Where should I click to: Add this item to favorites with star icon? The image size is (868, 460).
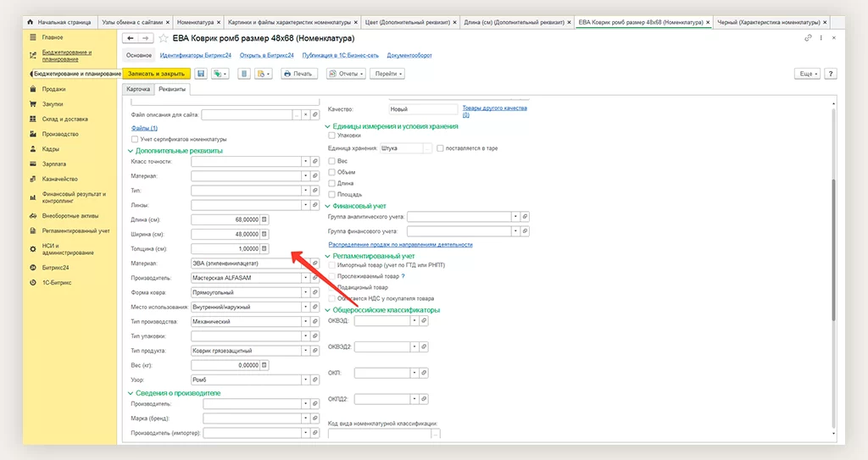point(163,38)
